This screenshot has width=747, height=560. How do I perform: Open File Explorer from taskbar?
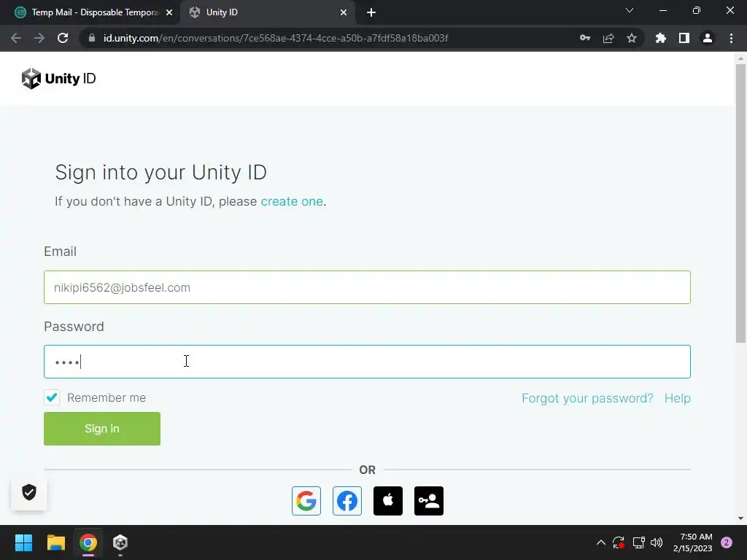[x=55, y=542]
